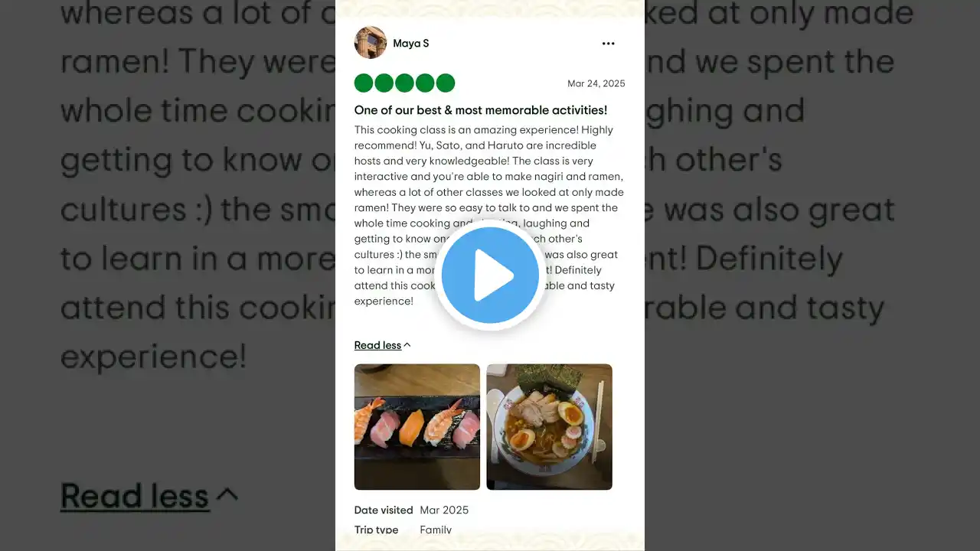Image resolution: width=980 pixels, height=551 pixels.
Task: Open the ramen bowl photo thumbnail
Action: point(550,427)
